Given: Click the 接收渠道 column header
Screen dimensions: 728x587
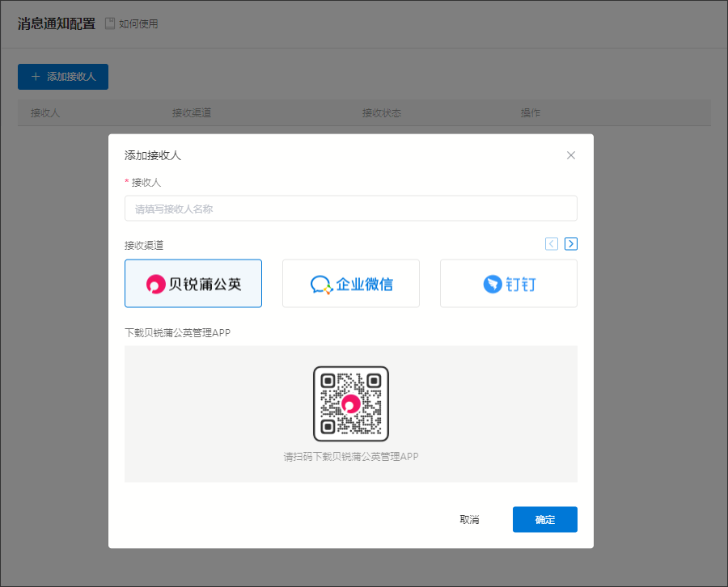Looking at the screenshot, I should 192,112.
